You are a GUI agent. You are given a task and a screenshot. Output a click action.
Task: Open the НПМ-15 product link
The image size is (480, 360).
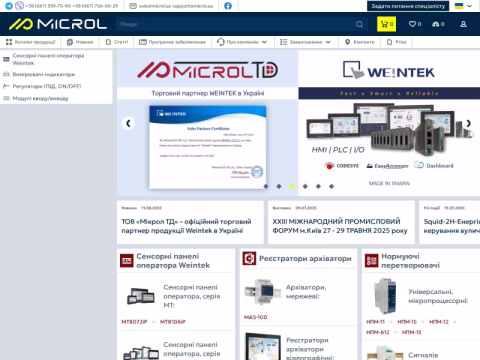pos(407,322)
